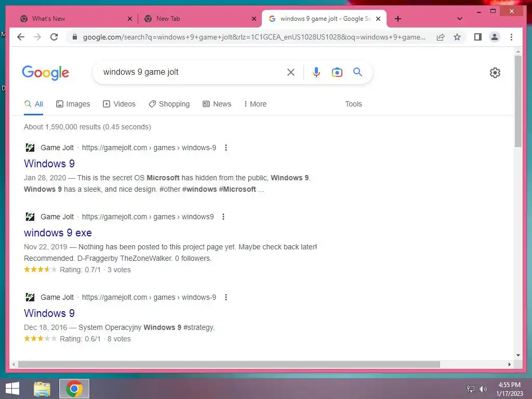Click the Chrome taskbar icon
The height and width of the screenshot is (399, 532).
point(74,389)
